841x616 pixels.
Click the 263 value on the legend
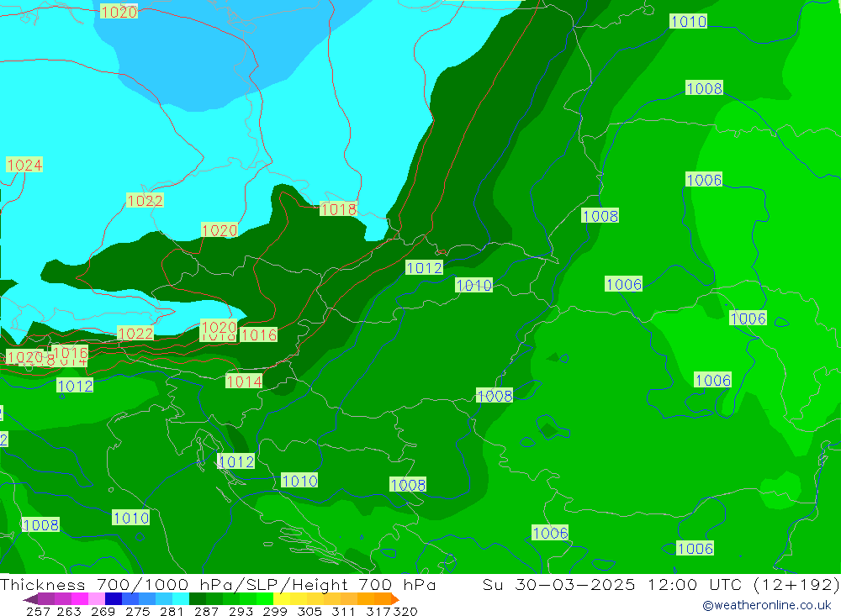[69, 611]
